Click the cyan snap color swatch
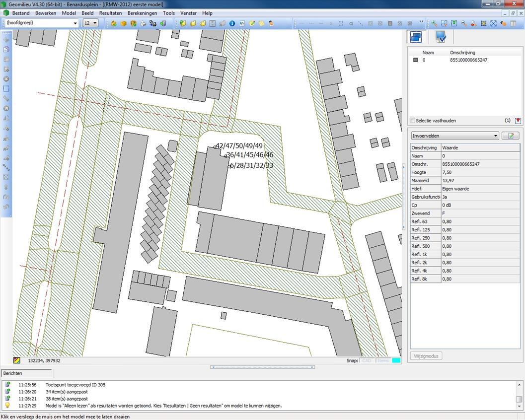 pos(396,361)
